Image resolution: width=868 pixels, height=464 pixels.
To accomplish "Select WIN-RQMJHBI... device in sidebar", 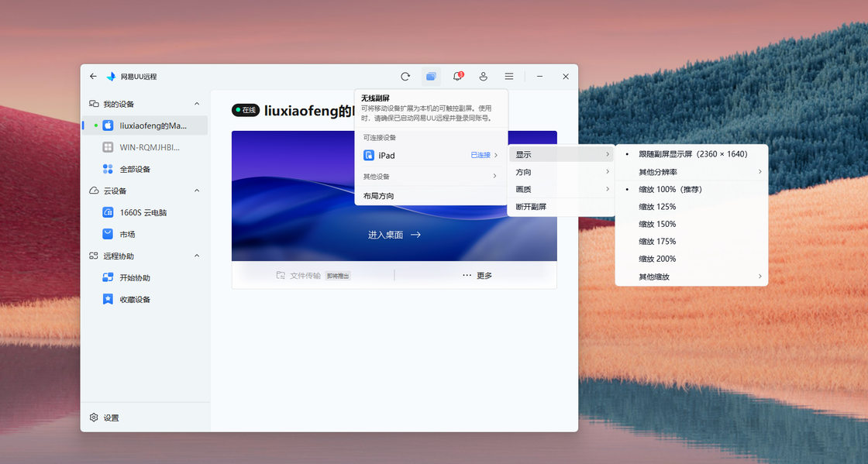I will click(145, 147).
